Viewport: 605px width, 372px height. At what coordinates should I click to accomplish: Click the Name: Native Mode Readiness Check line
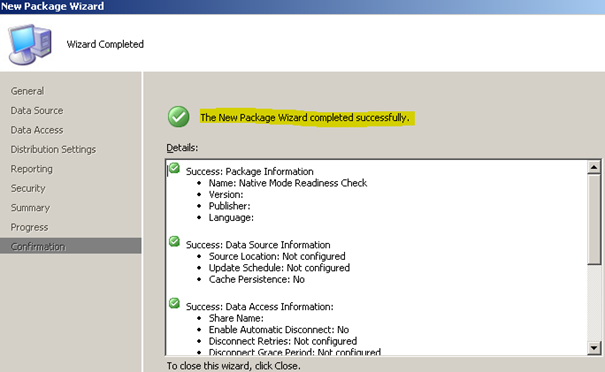(x=288, y=183)
